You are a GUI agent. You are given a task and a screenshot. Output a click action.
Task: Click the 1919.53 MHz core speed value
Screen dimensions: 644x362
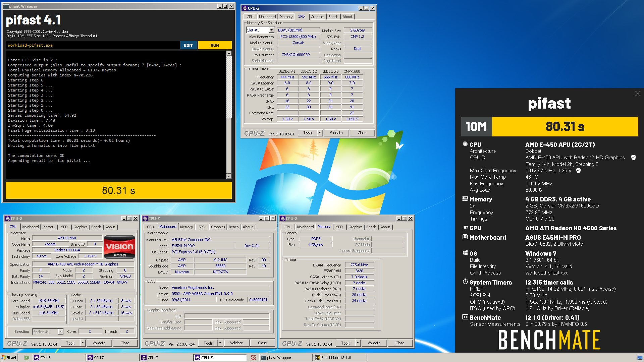(x=49, y=301)
